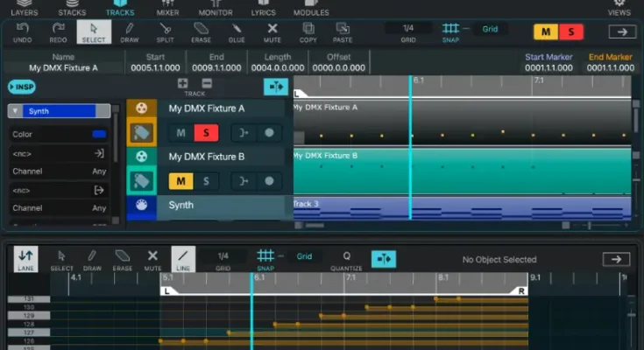Select the Split tool in the track toolbar
This screenshot has width=644, height=350.
point(164,32)
